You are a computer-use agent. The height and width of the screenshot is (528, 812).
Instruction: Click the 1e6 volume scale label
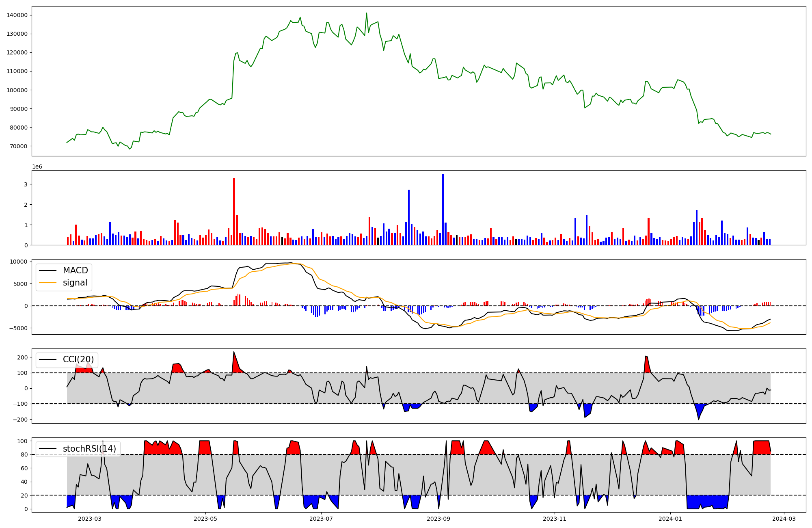[37, 167]
